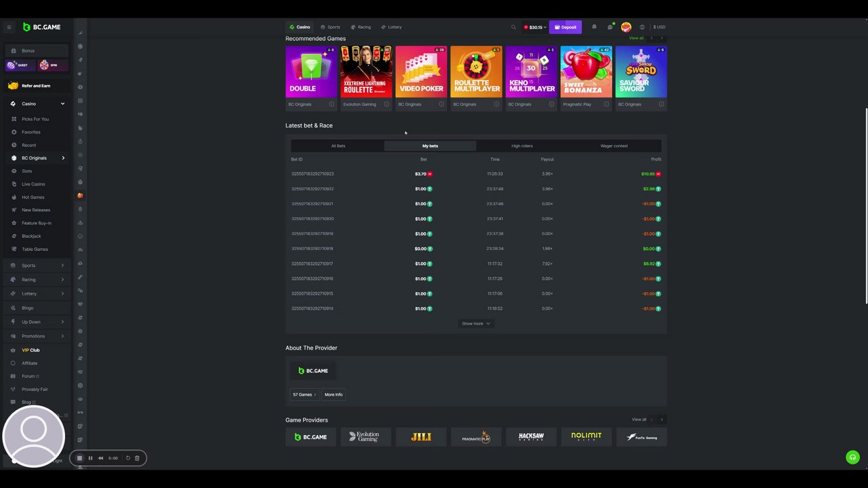Click the globe language icon in header
868x488 pixels.
[642, 27]
